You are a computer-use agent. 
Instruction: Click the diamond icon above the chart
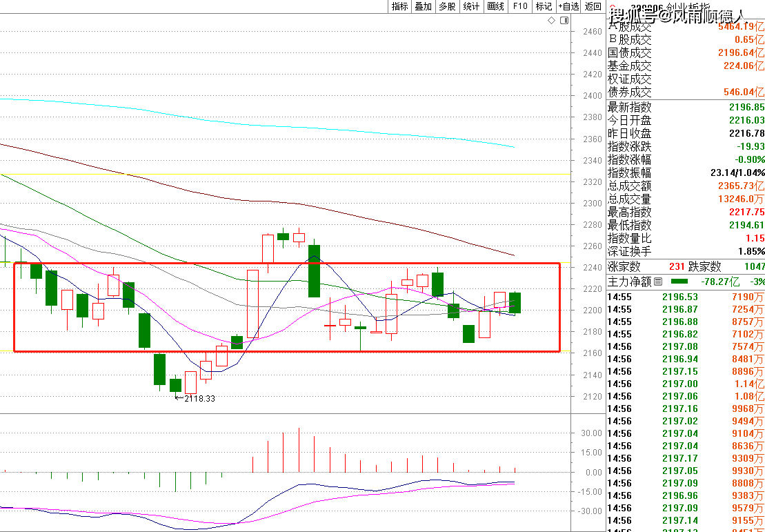coord(551,21)
